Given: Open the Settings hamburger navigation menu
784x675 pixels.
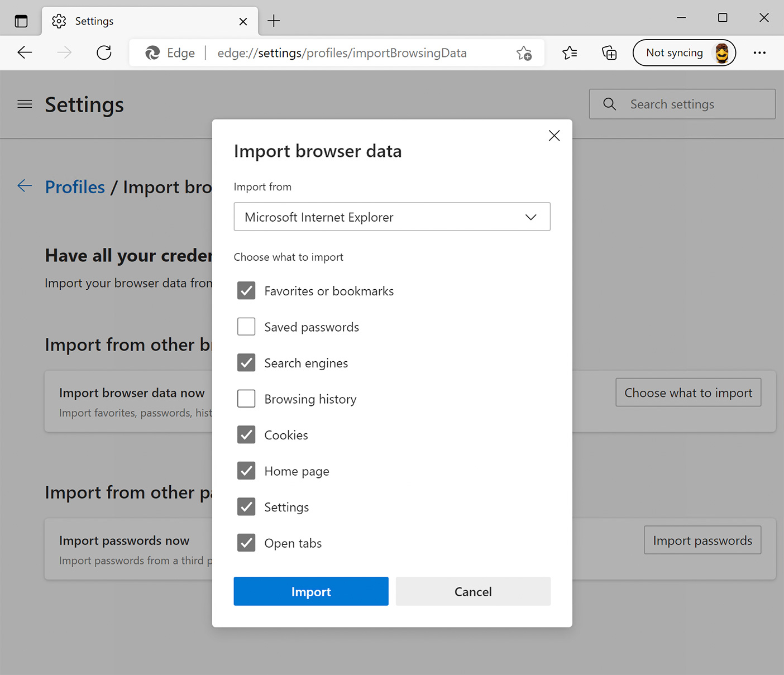Looking at the screenshot, I should click(x=25, y=104).
